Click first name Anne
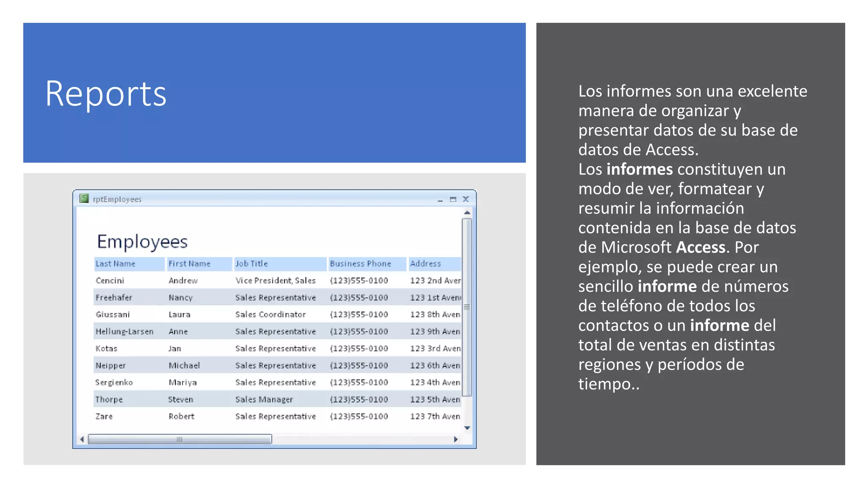The width and height of the screenshot is (868, 488). click(178, 331)
